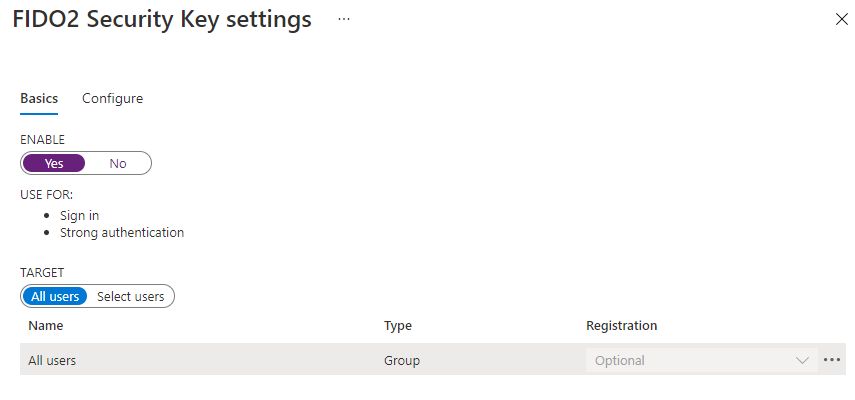Viewport: 855px width, 400px height.
Task: Set Enable to No
Action: [118, 164]
